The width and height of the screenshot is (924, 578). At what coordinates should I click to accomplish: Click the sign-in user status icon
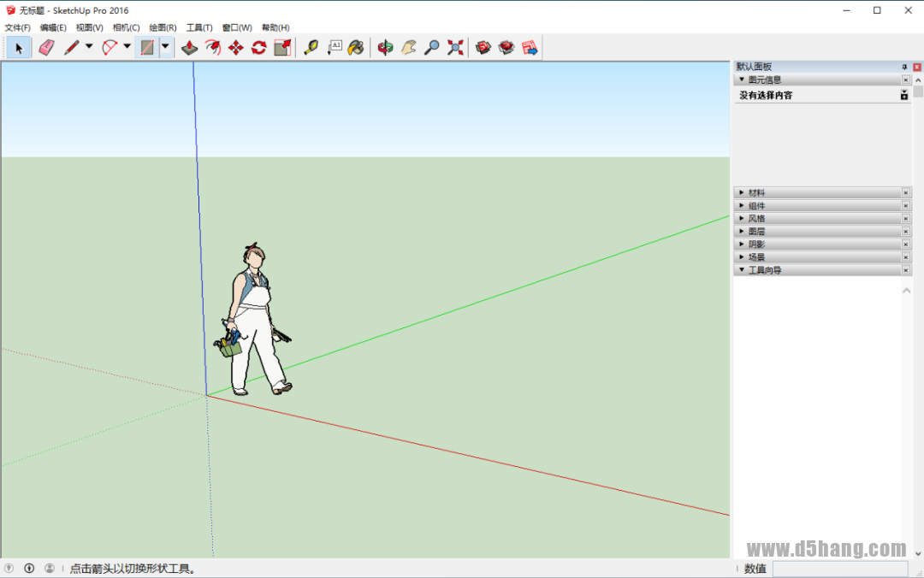pyautogui.click(x=50, y=568)
